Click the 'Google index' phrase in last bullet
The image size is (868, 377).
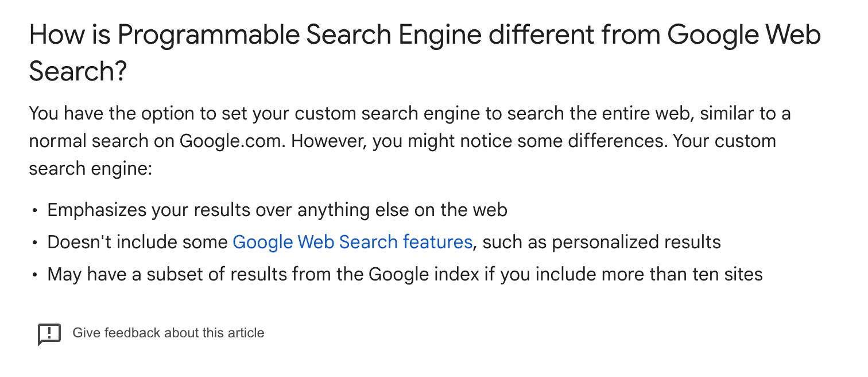[424, 275]
